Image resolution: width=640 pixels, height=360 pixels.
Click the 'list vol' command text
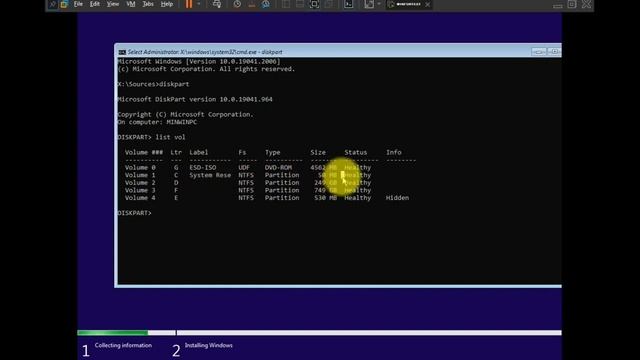[170, 137]
